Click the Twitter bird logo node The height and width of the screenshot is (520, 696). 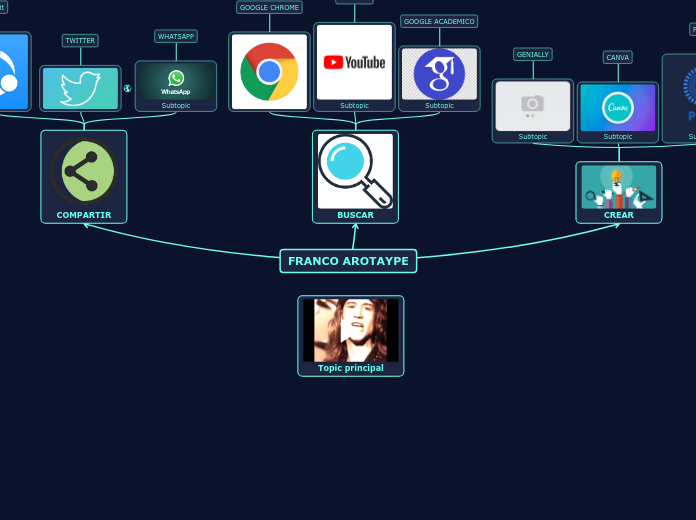[80, 88]
